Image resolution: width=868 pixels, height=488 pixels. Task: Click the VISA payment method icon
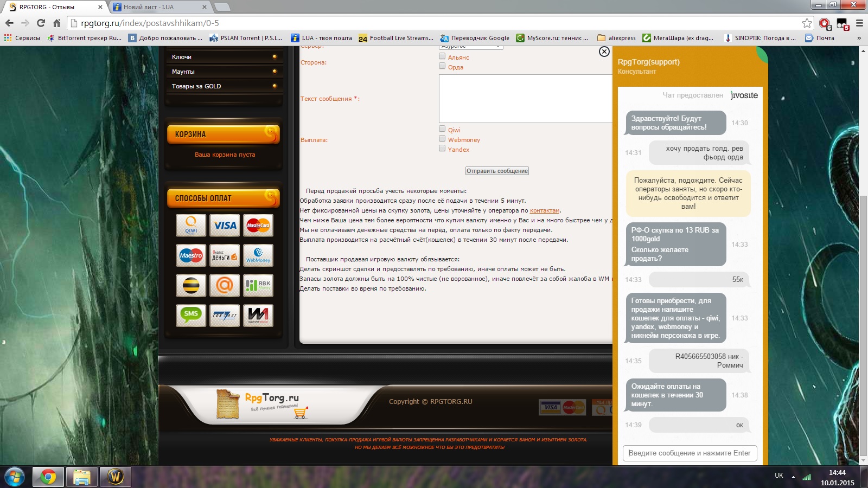pos(225,226)
